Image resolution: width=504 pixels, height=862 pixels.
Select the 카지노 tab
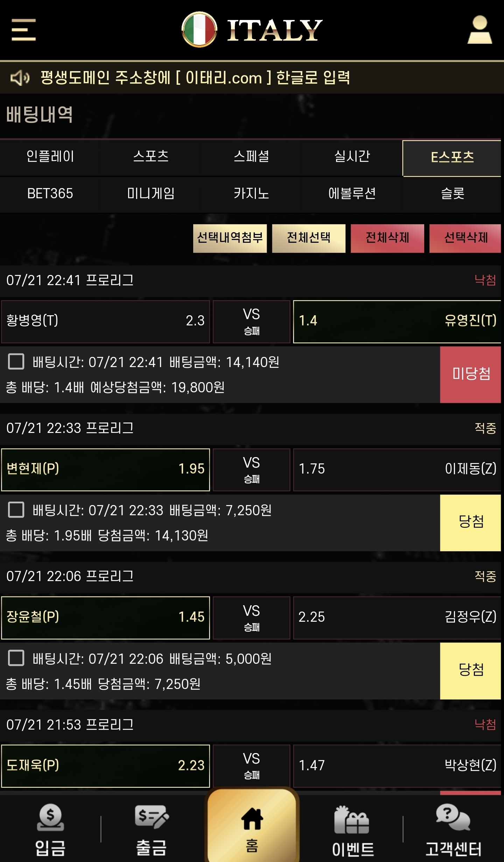251,193
